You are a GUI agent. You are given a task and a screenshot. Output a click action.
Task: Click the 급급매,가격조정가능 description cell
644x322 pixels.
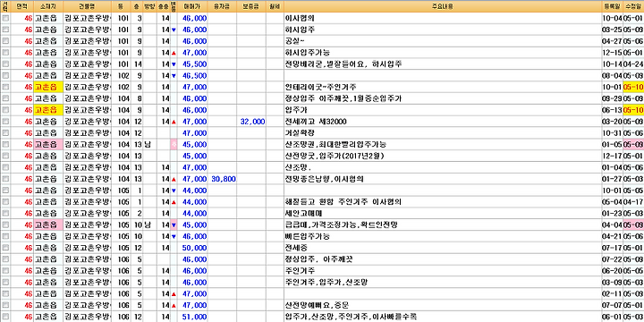[442, 225]
